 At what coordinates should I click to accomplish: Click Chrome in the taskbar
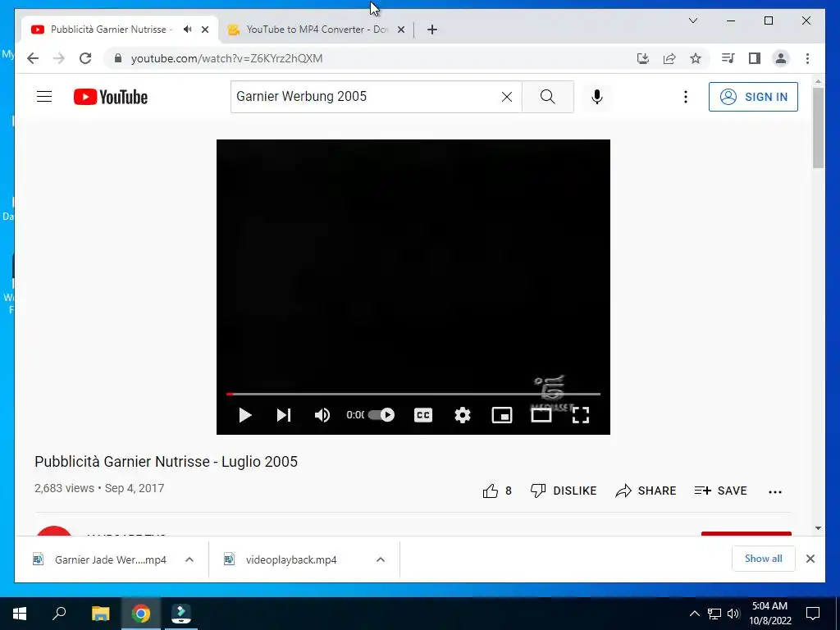pyautogui.click(x=141, y=614)
